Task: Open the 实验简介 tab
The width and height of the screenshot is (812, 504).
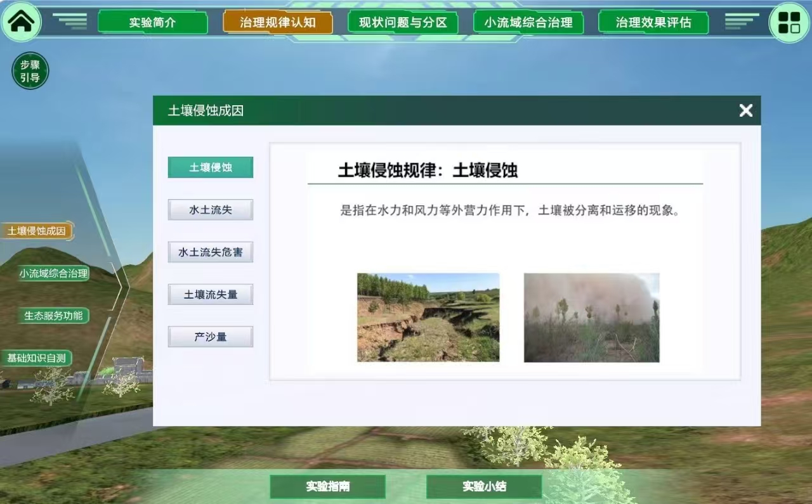Action: 152,23
